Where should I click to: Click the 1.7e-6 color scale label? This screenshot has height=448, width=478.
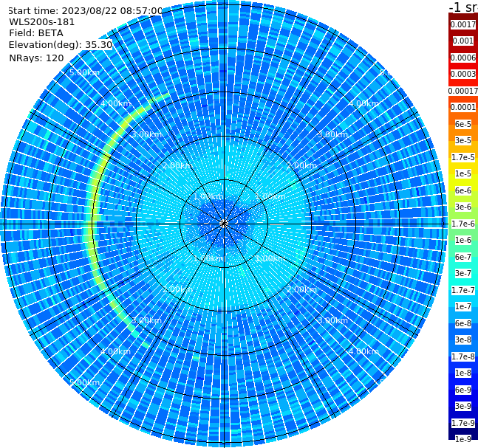(463, 224)
